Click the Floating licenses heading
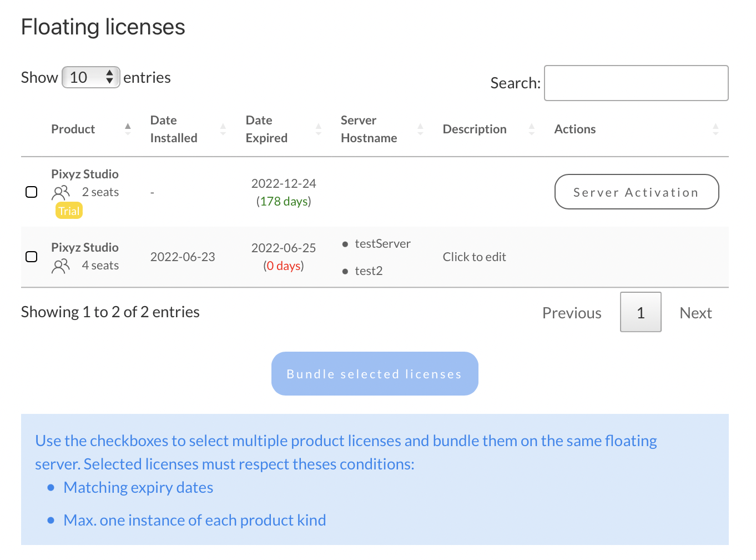This screenshot has height=560, width=756. (103, 27)
